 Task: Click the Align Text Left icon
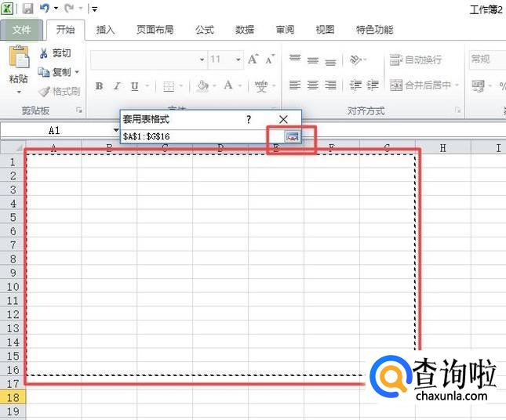coord(295,85)
